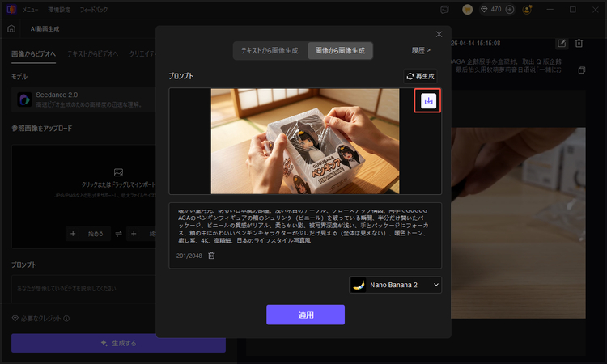
Task: Click the AI動画生成 title
Action: point(45,28)
